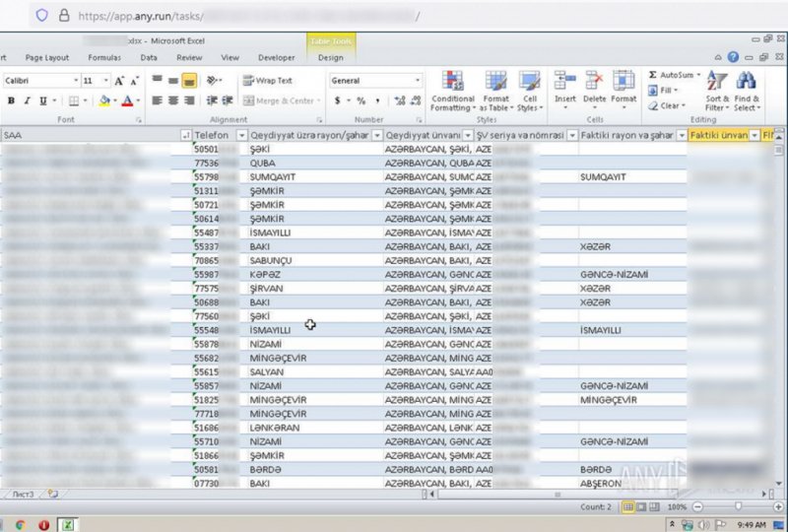788x532 pixels.
Task: Open Conditional Formatting menu
Action: tap(452, 90)
